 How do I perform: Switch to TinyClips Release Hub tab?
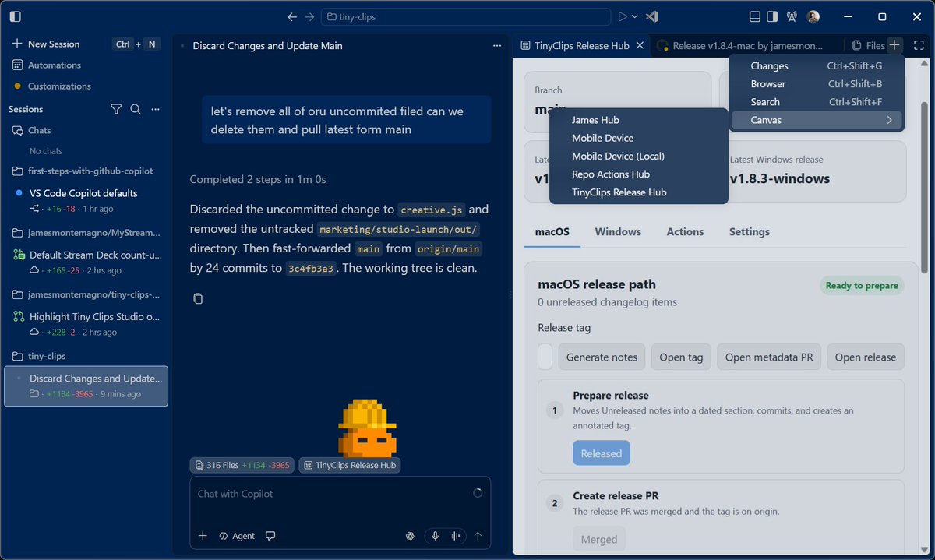point(581,45)
